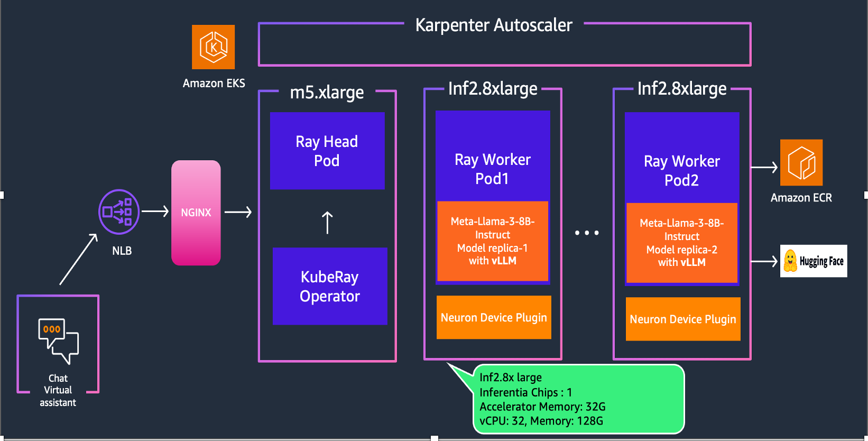Select the Model replica-1 orange box

(x=493, y=241)
